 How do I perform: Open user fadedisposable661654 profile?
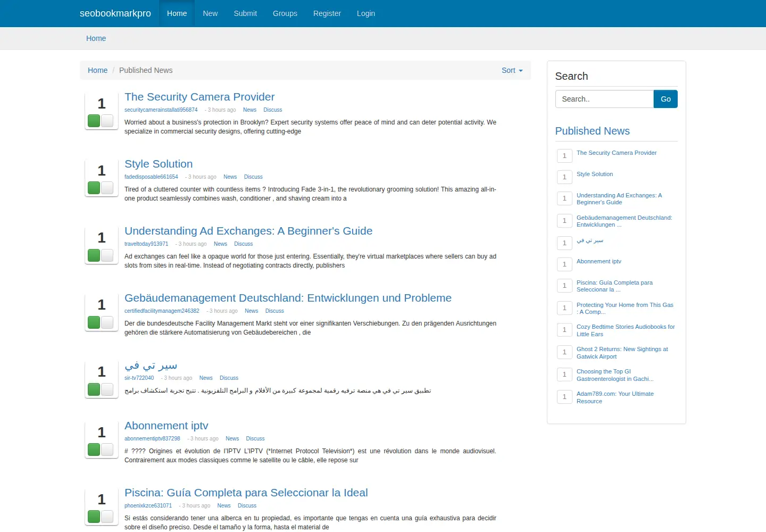tap(151, 177)
